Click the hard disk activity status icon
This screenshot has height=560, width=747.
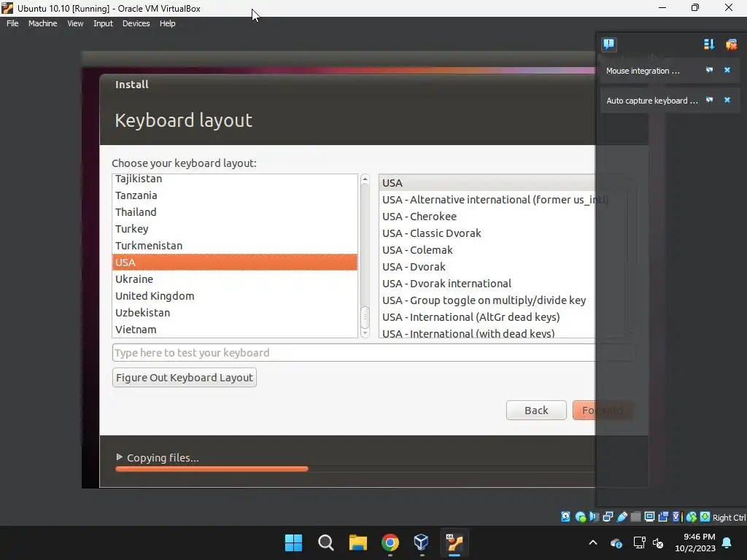coord(565,517)
